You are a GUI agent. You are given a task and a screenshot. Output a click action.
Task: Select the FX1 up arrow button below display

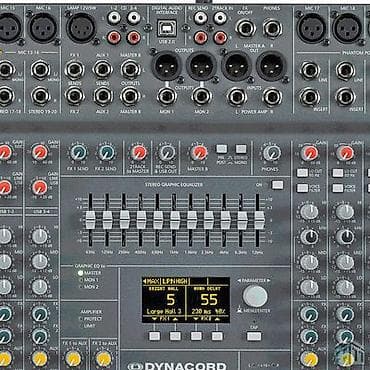tap(175, 336)
